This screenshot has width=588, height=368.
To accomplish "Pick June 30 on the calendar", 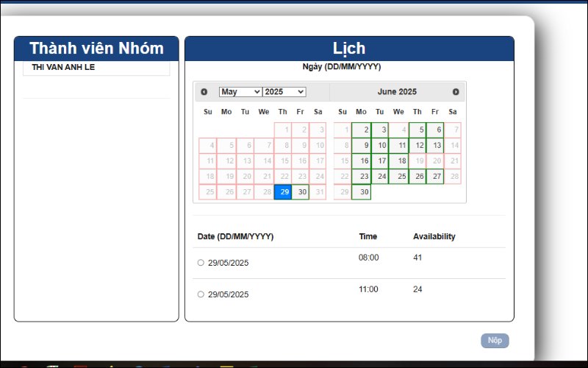I will [362, 192].
